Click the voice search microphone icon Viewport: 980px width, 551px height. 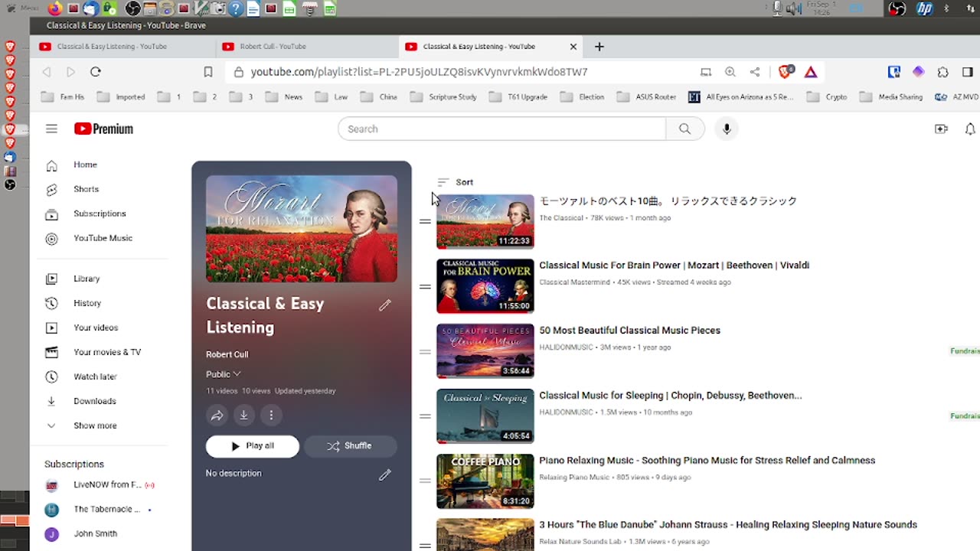tap(727, 129)
